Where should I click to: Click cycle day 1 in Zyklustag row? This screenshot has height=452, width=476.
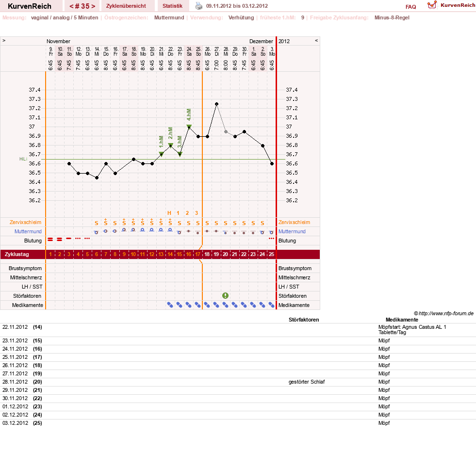pyautogui.click(x=50, y=254)
